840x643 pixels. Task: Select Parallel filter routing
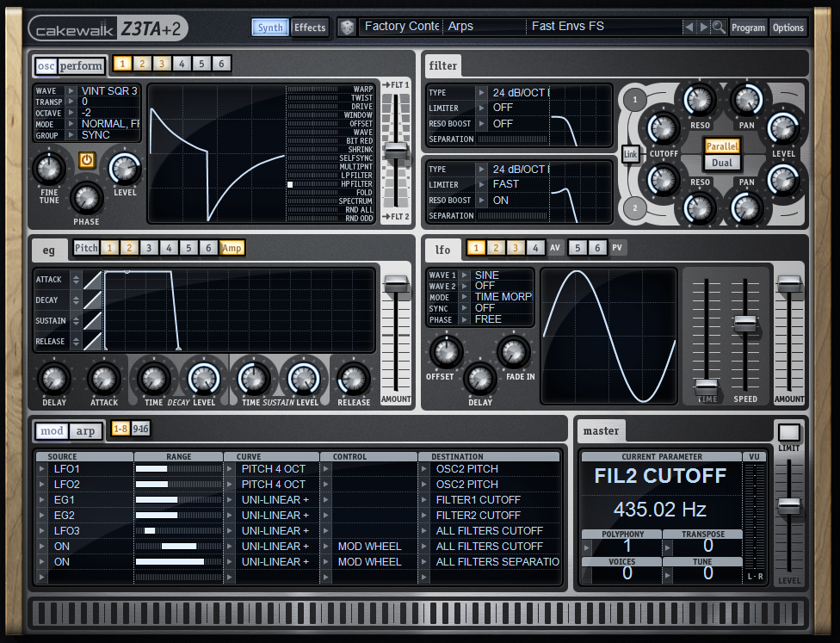point(722,146)
